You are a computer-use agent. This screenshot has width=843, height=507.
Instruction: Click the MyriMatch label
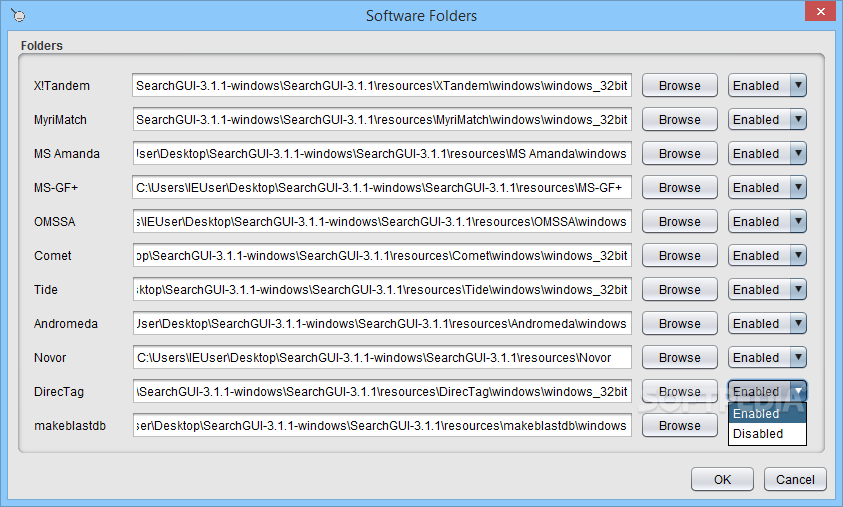point(60,120)
